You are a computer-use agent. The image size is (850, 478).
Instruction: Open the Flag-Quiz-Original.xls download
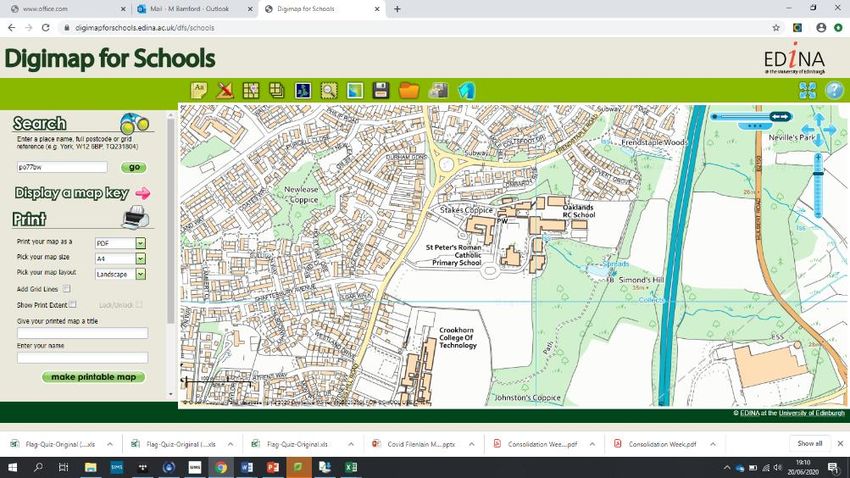coord(297,444)
